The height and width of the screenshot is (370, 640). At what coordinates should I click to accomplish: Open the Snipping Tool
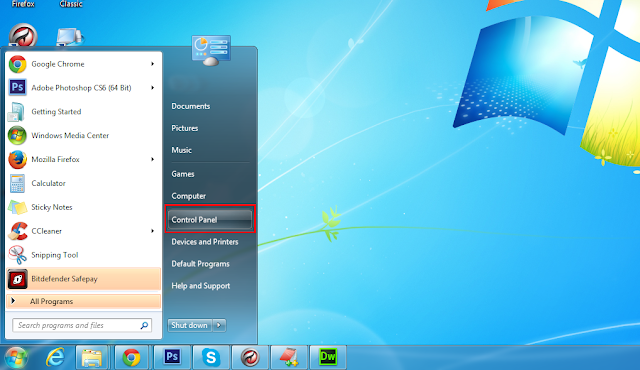84,255
